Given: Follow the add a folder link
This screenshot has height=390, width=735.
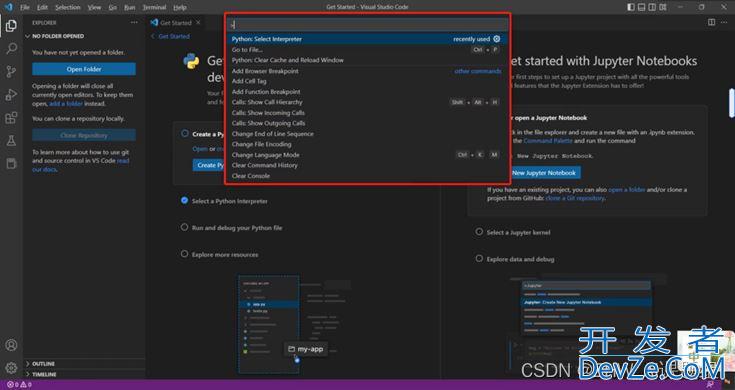Looking at the screenshot, I should (66, 104).
